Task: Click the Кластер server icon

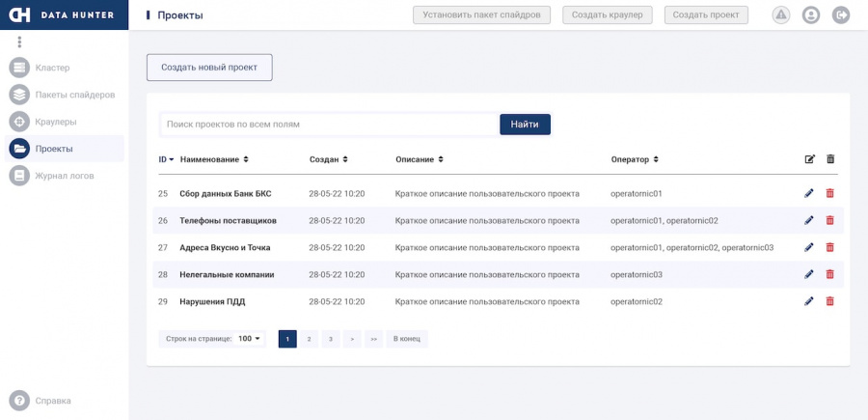Action: [19, 68]
